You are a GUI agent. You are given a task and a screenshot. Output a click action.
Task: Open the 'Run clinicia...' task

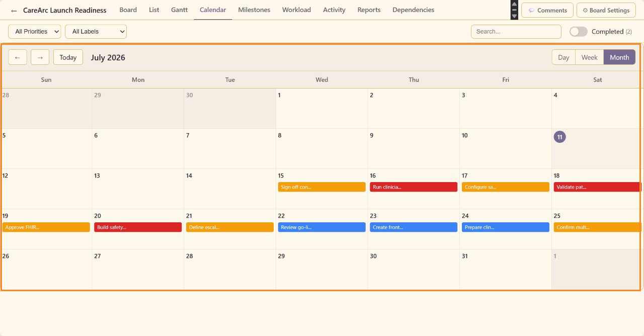coord(414,187)
